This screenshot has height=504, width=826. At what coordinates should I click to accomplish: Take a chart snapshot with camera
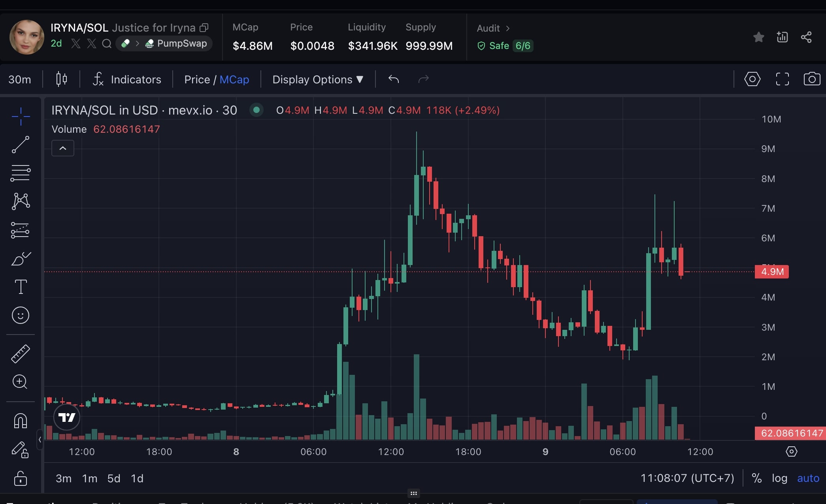[812, 79]
